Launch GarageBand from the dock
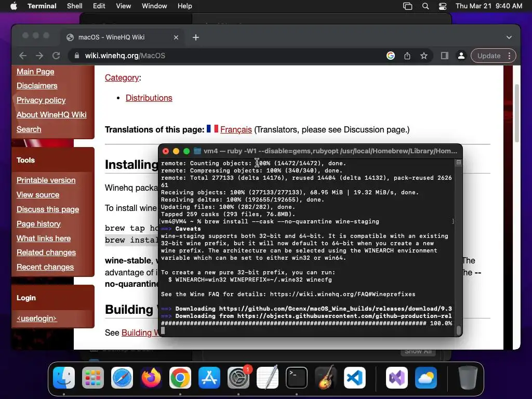 click(x=326, y=378)
